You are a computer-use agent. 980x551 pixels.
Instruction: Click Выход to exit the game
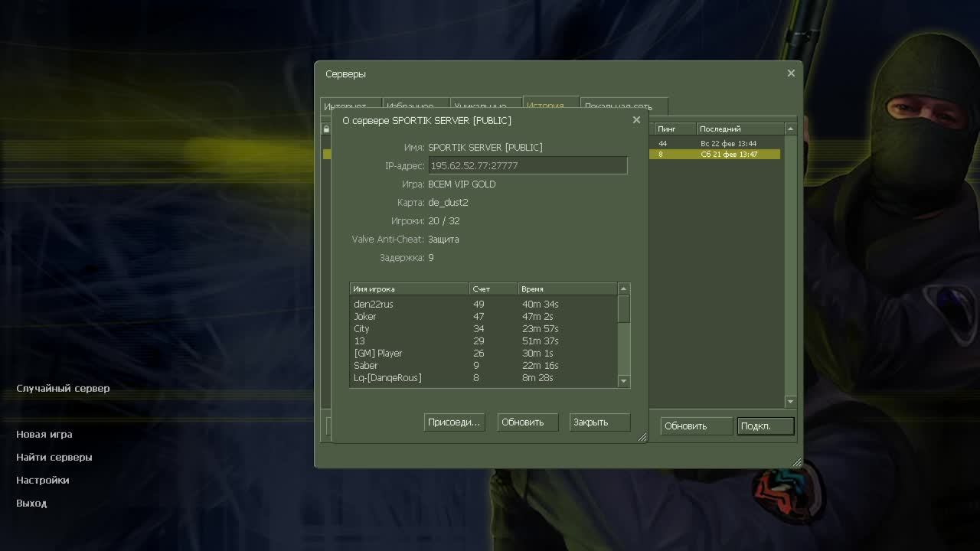point(31,503)
